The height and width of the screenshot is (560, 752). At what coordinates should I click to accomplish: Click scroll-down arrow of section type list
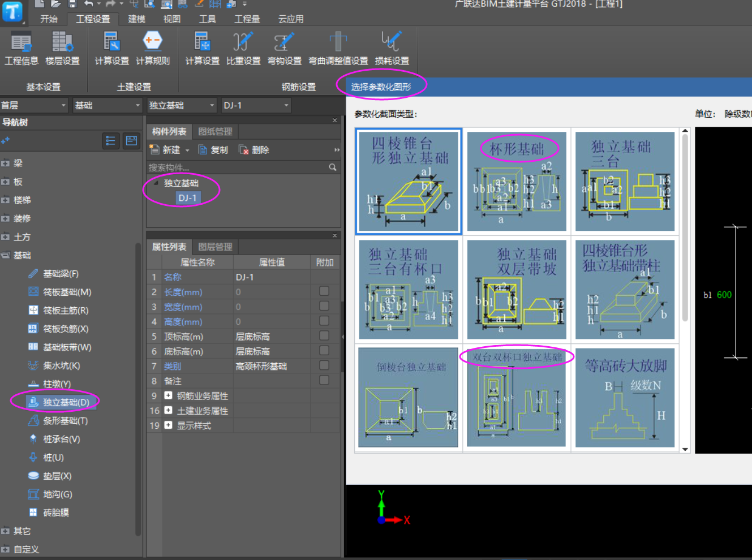point(685,449)
